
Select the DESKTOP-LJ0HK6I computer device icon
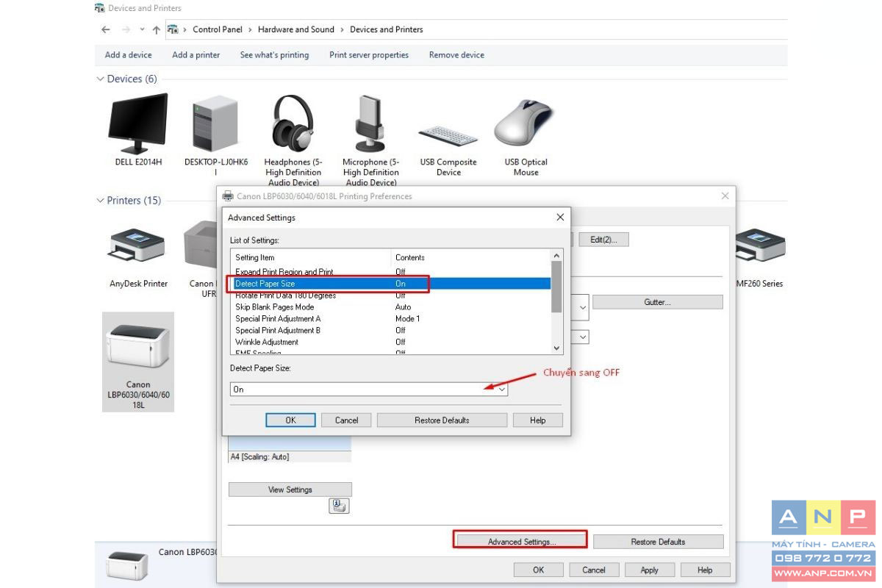215,123
